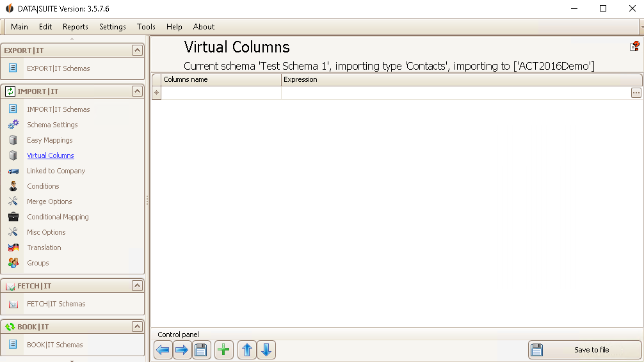The height and width of the screenshot is (362, 644).
Task: Click the Save to file button
Action: pyautogui.click(x=585, y=350)
